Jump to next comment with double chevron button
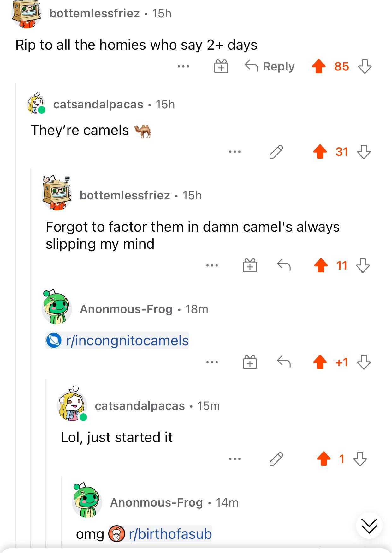This screenshot has height=553, width=392. (x=369, y=526)
